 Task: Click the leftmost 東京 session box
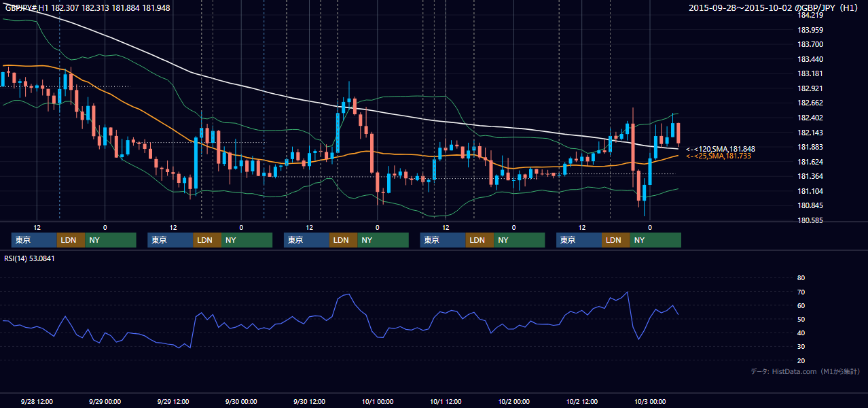[34, 240]
